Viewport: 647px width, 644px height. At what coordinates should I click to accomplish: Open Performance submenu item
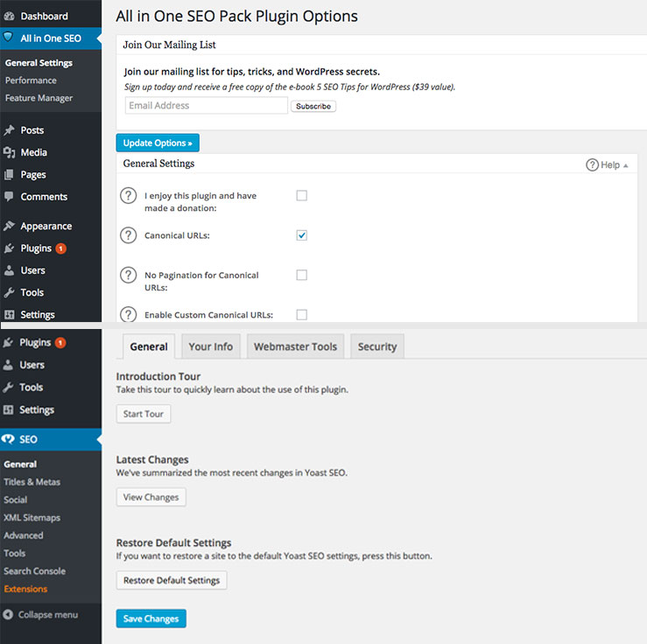[31, 80]
